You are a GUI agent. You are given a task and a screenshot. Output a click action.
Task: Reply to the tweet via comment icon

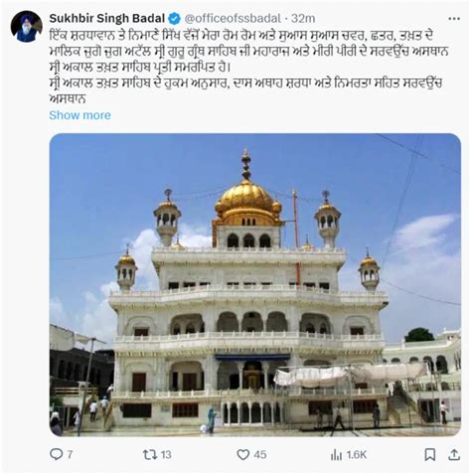coord(56,454)
